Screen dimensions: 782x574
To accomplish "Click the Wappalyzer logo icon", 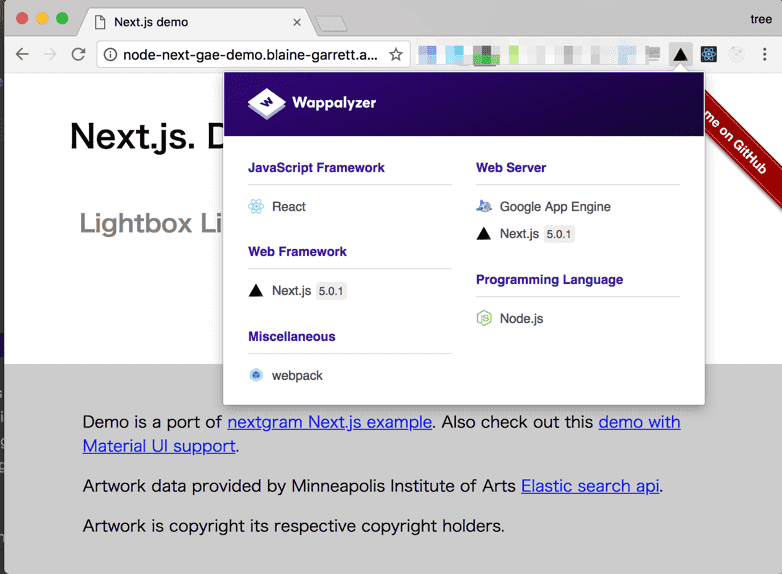I will (x=267, y=103).
